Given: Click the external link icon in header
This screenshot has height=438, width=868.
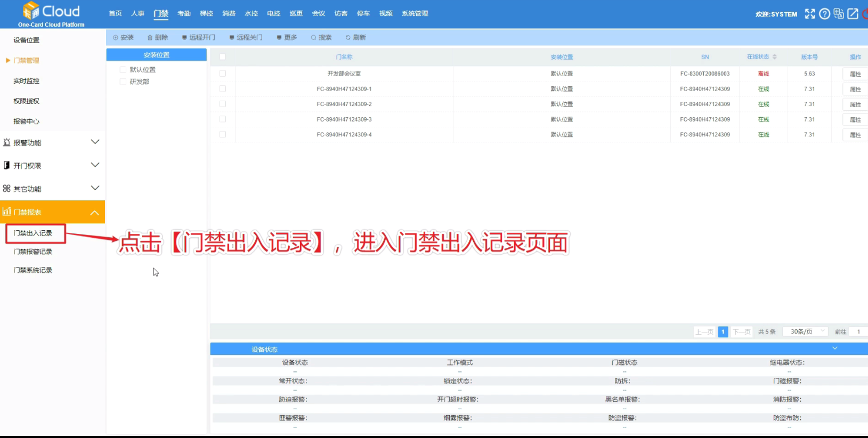Looking at the screenshot, I should pyautogui.click(x=853, y=14).
